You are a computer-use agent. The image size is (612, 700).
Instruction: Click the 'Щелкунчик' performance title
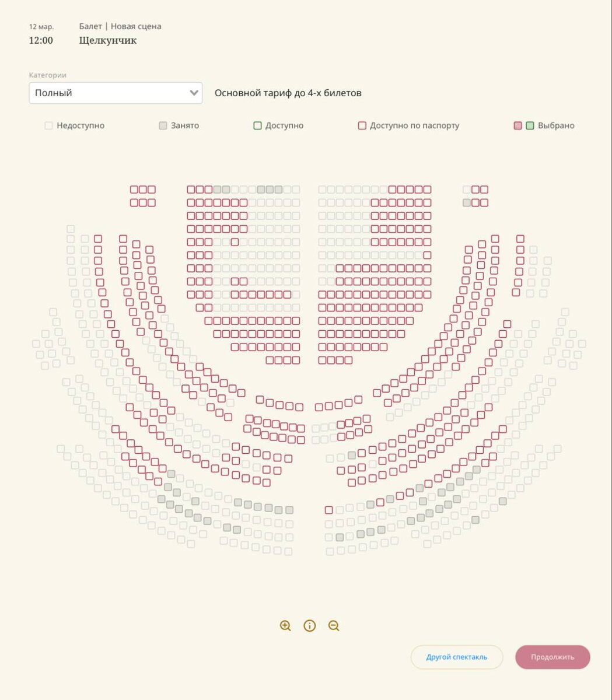pos(108,41)
